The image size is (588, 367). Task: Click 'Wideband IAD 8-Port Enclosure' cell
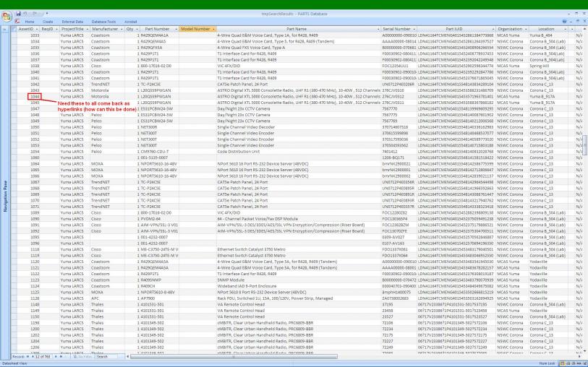click(x=299, y=286)
